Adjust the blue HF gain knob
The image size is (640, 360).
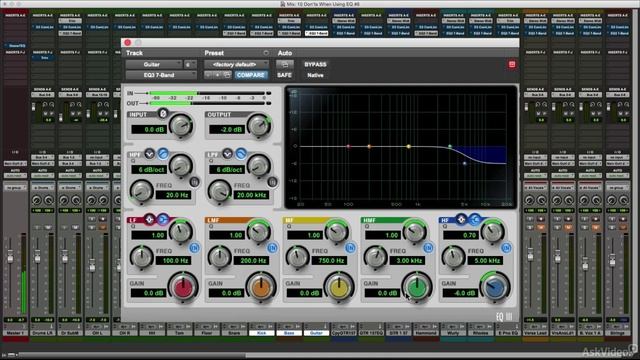495,287
